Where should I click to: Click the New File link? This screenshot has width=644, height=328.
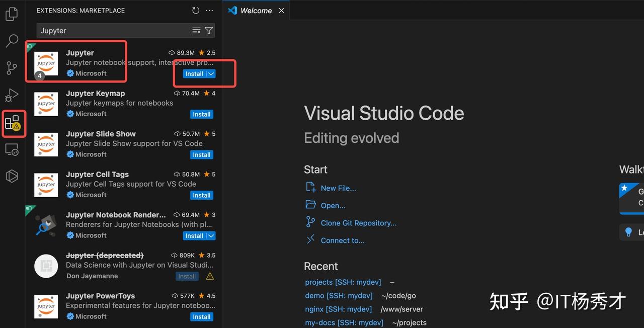pyautogui.click(x=338, y=188)
